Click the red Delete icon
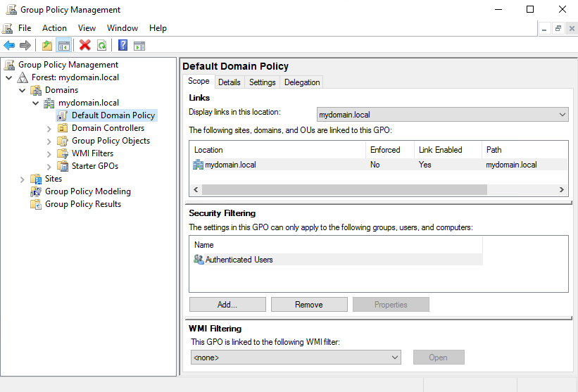Screen dimensions: 578x392 tap(85, 46)
